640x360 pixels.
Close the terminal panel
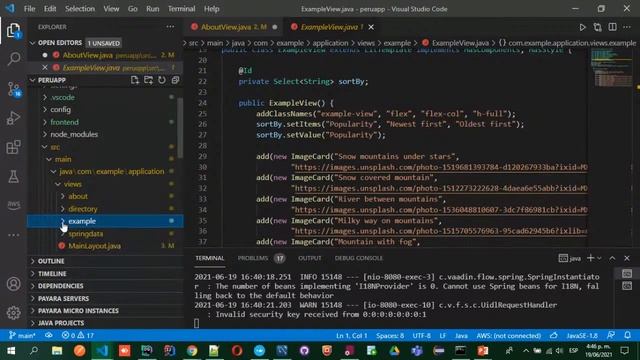tap(627, 258)
